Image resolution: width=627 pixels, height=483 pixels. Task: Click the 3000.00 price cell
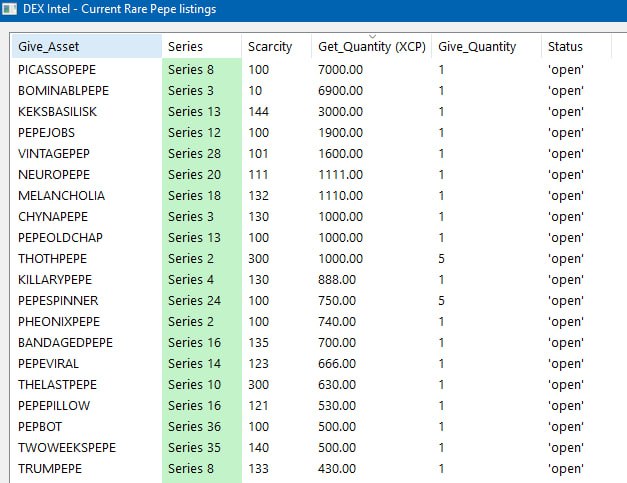(x=340, y=112)
